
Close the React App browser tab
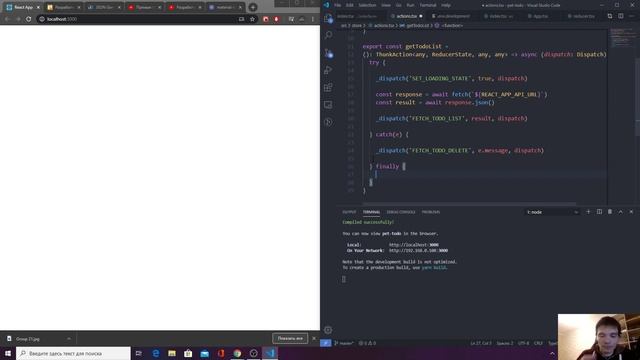coord(38,7)
